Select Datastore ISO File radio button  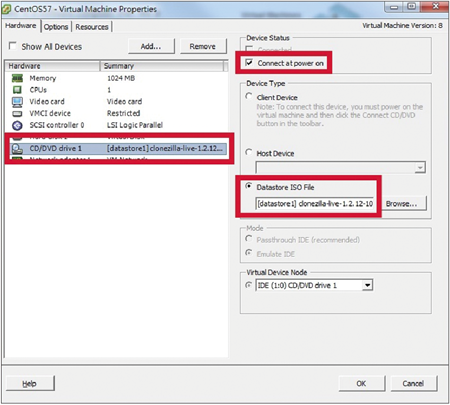point(249,186)
